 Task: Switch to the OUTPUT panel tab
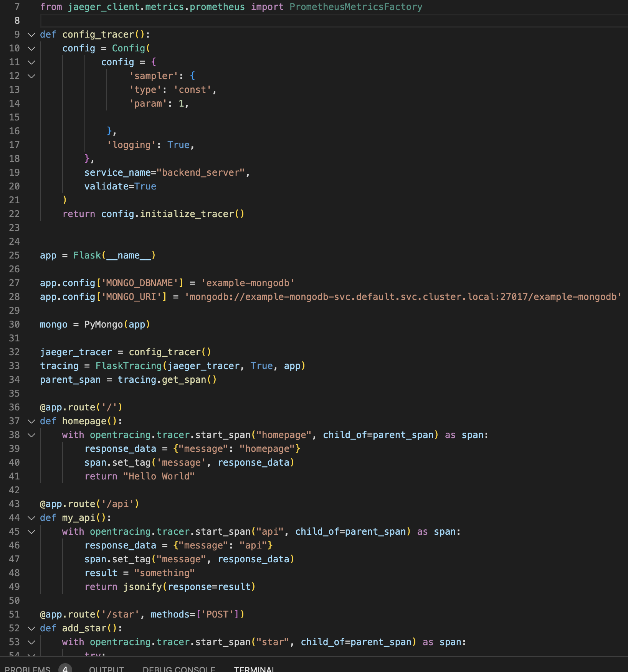(x=106, y=669)
